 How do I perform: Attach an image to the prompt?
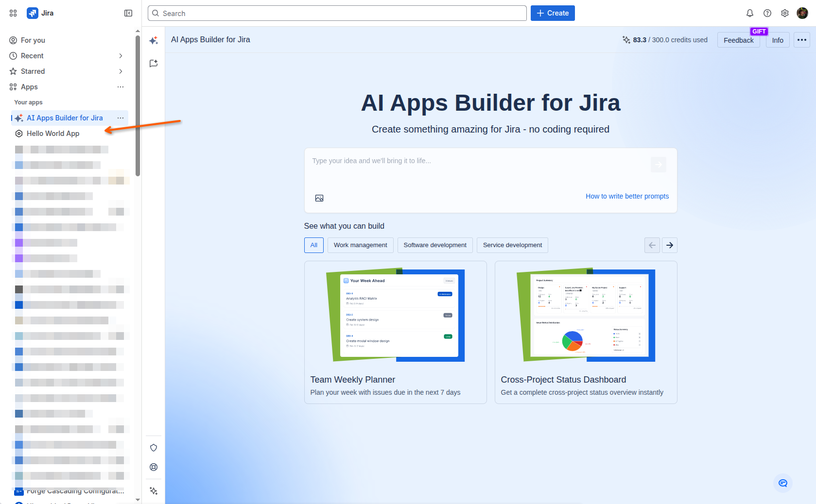[x=319, y=198]
